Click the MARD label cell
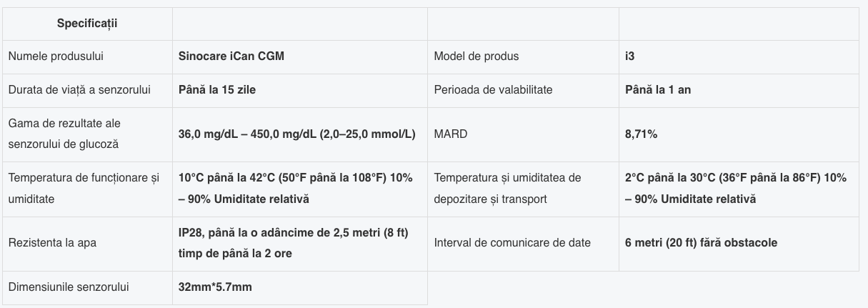The width and height of the screenshot is (868, 308). [x=450, y=134]
